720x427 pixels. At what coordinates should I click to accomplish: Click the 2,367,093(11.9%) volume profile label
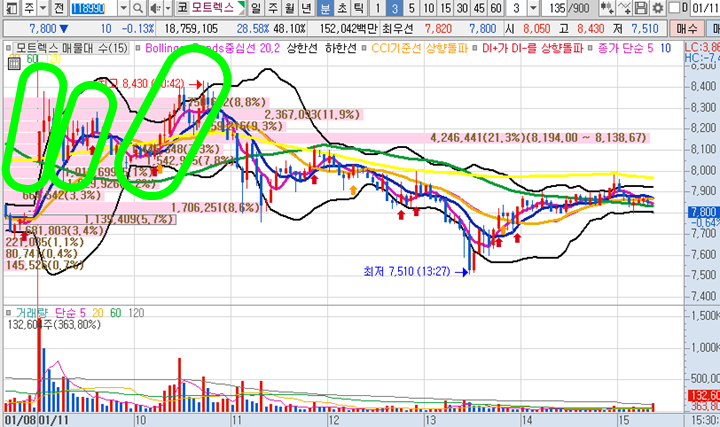coord(312,114)
